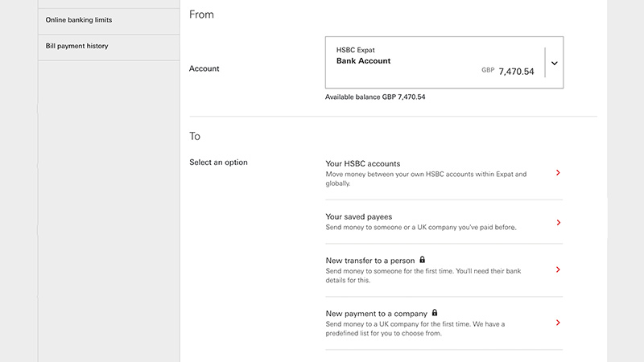Click the predefined list description under company payment
The image size is (644, 362).
(x=415, y=329)
